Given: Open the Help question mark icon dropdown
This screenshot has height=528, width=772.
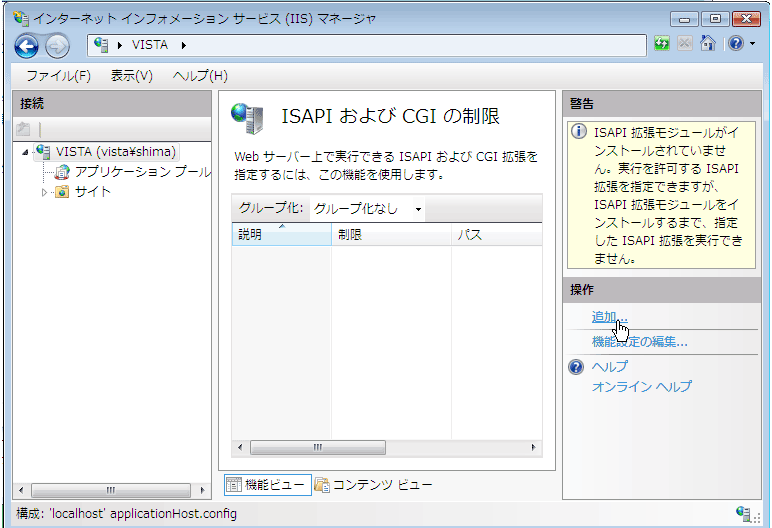Looking at the screenshot, I should click(x=737, y=44).
